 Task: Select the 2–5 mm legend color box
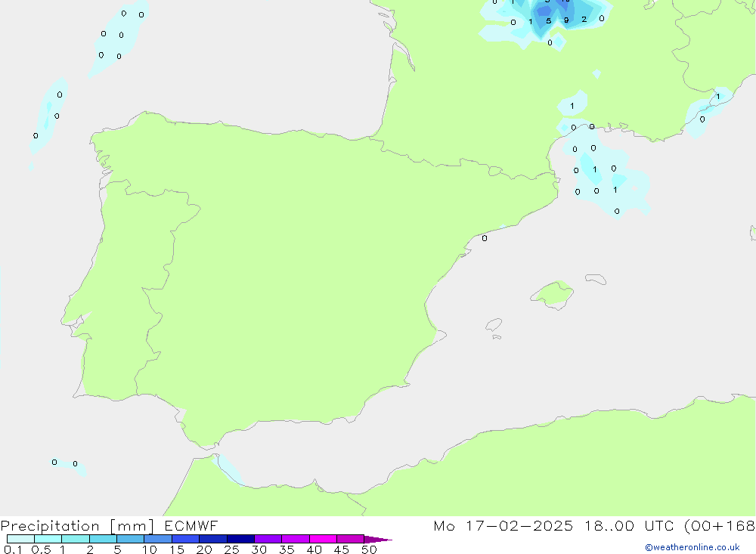[103, 539]
